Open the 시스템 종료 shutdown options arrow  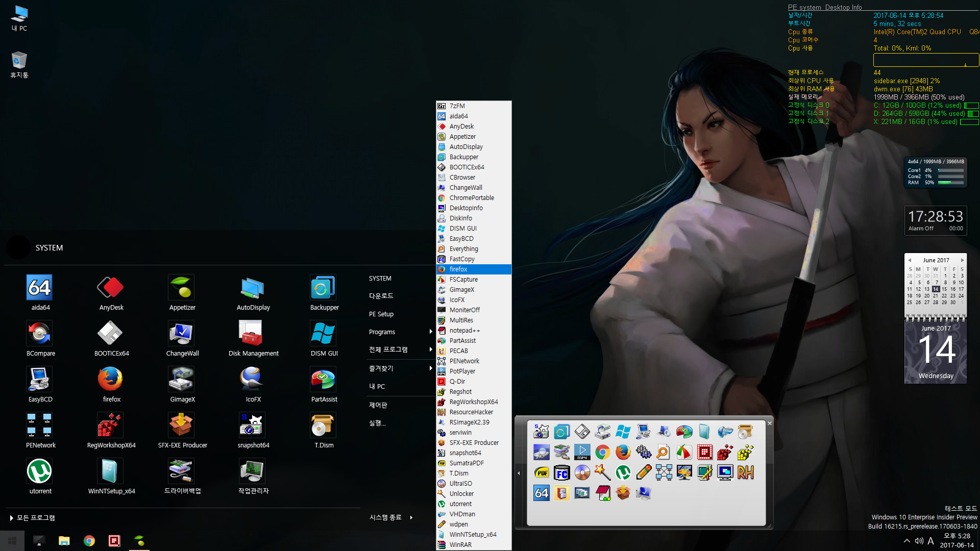pyautogui.click(x=411, y=517)
